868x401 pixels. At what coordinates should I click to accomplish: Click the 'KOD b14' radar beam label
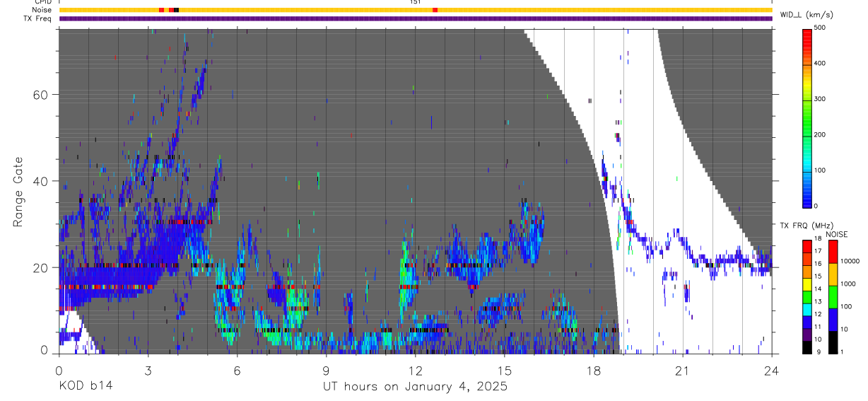pyautogui.click(x=85, y=387)
